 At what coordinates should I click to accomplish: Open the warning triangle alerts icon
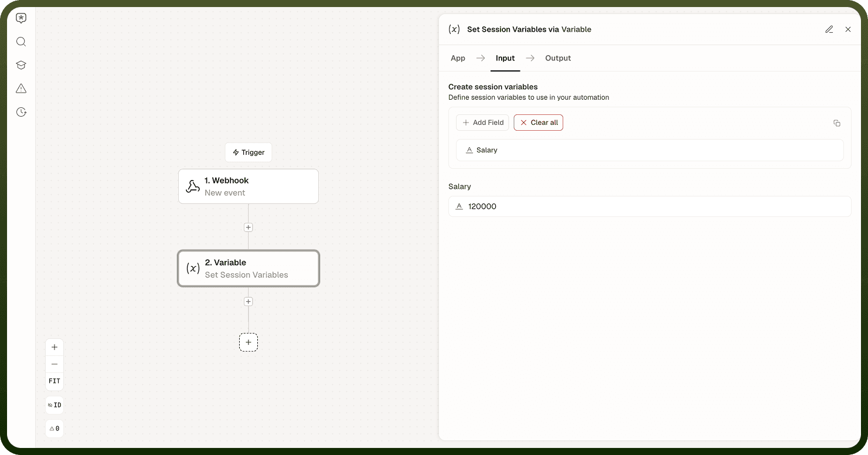pyautogui.click(x=21, y=89)
